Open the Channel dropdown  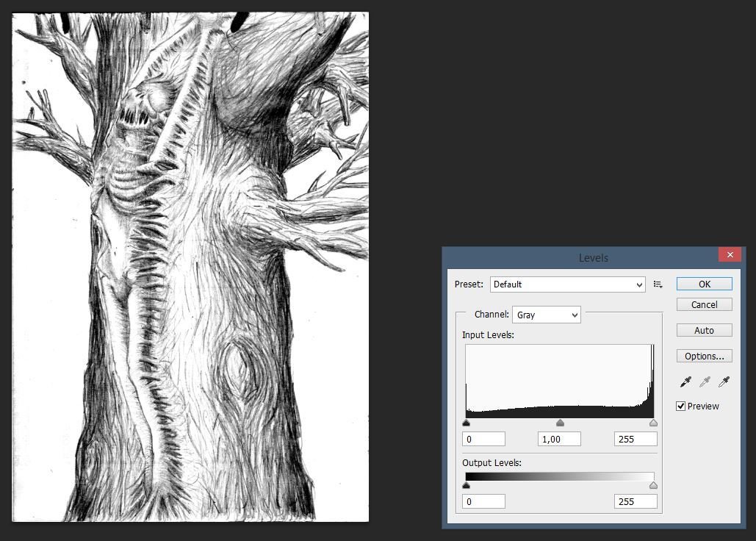click(x=547, y=315)
